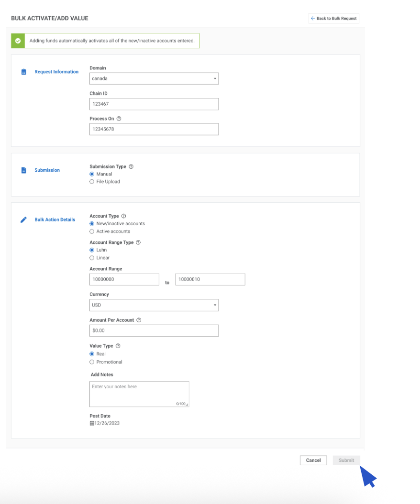The image size is (420, 504).
Task: Click the Account Type help icon
Action: tap(124, 216)
